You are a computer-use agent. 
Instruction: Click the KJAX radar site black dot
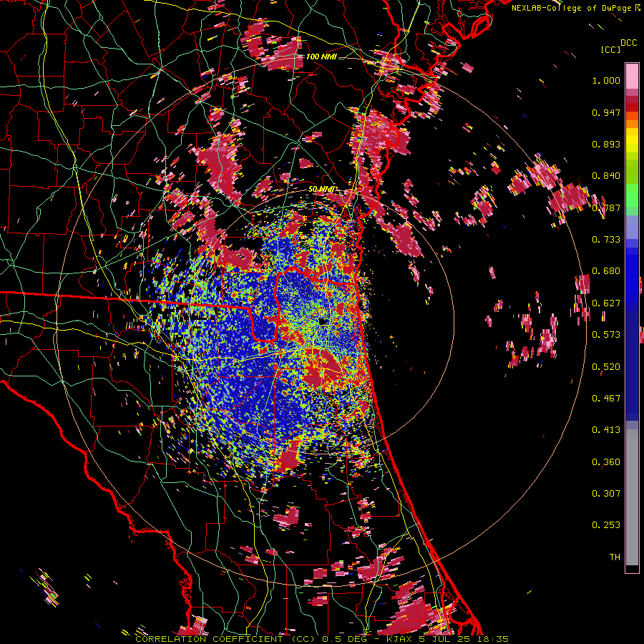323,321
